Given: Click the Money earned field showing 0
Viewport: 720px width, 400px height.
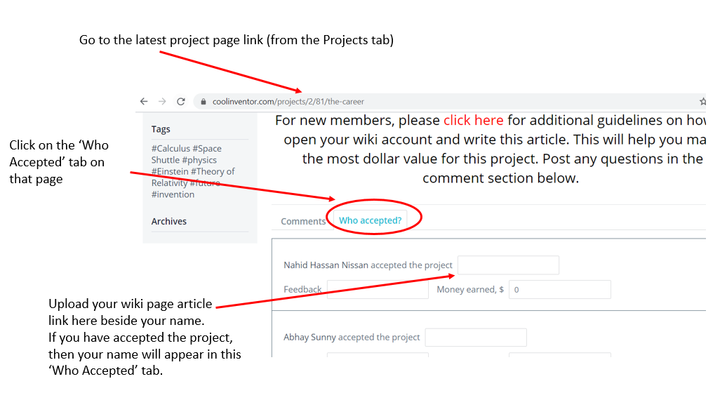Looking at the screenshot, I should click(560, 289).
